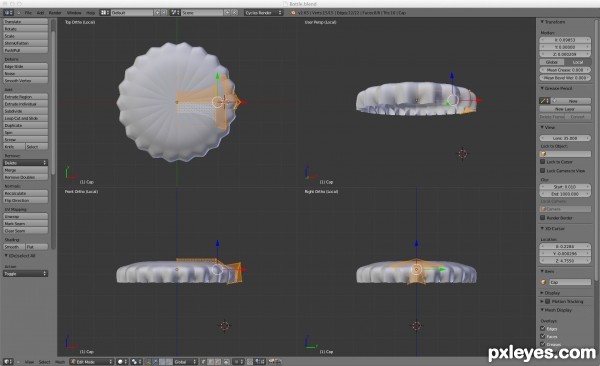Click the 3D view editor type icon at bottom left

[x=8, y=361]
